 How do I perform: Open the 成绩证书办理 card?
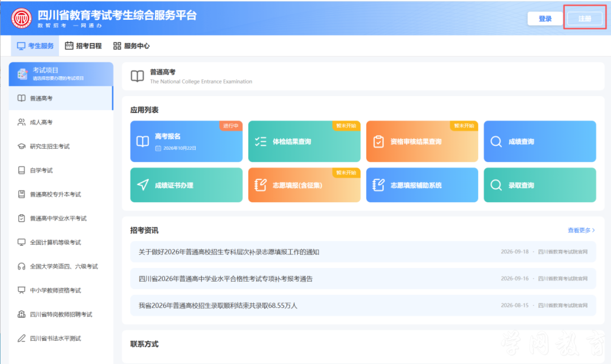click(186, 185)
